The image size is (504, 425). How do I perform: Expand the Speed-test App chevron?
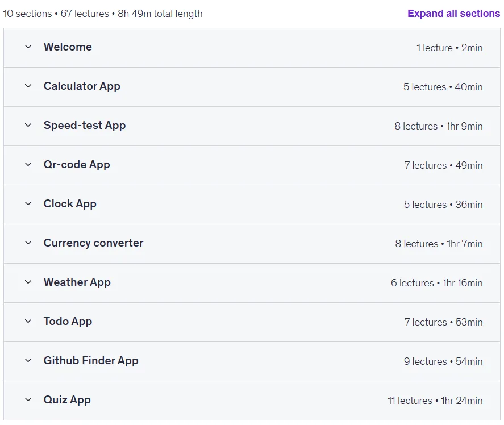(x=28, y=126)
